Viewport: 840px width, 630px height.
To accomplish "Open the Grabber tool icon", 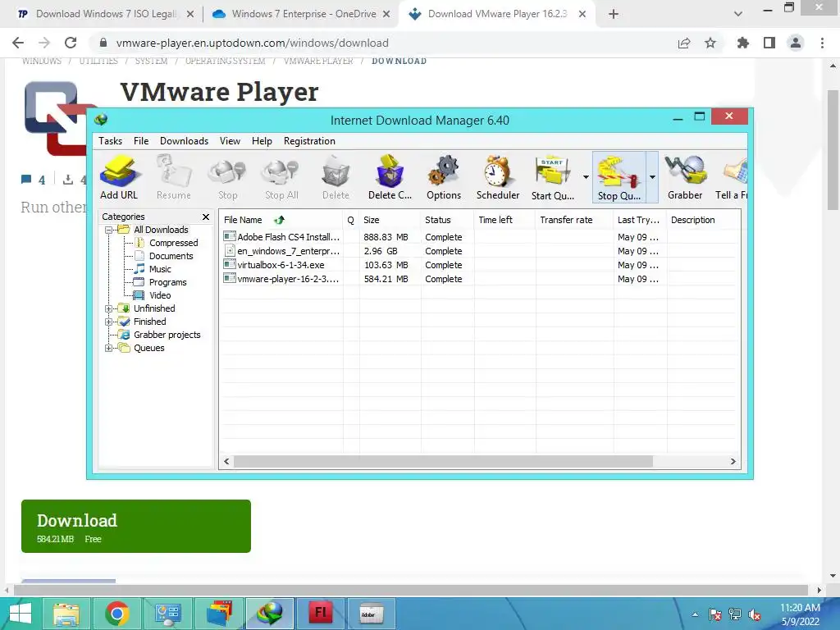I will point(685,177).
